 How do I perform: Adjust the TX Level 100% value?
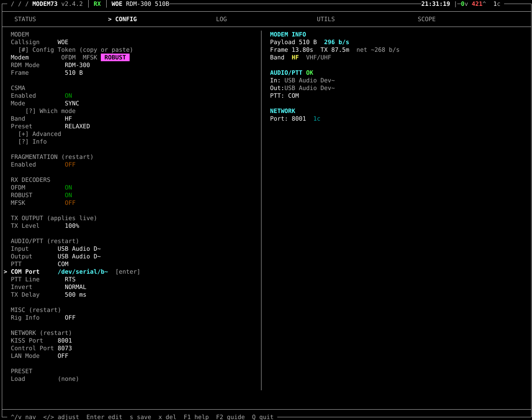(x=72, y=226)
